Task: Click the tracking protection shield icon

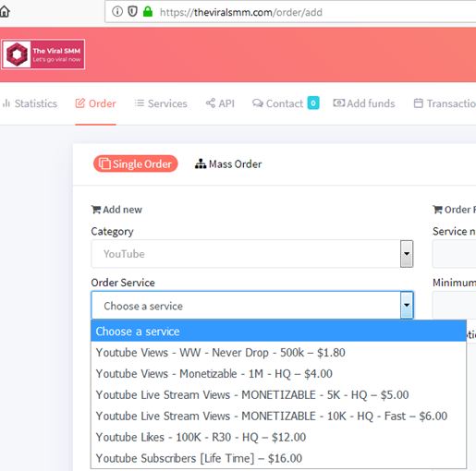Action: 132,12
